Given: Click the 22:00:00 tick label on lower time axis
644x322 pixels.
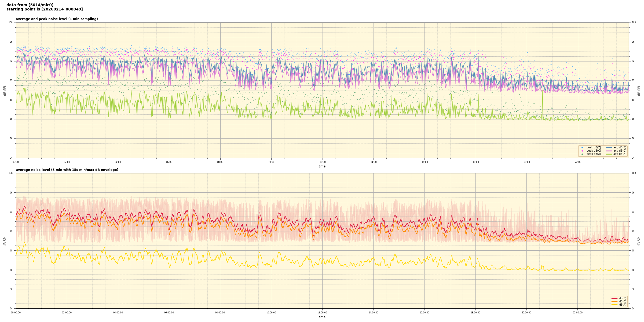Looking at the screenshot, I should [x=577, y=313].
